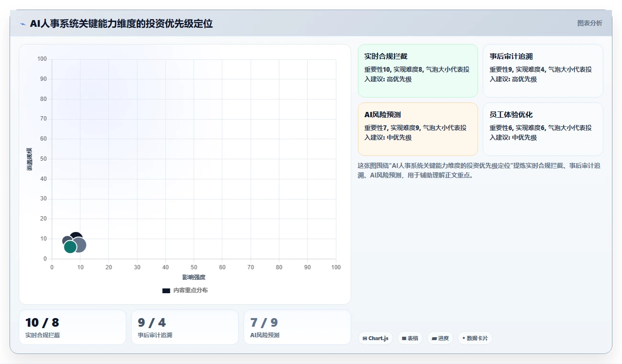Open the 员工体验优化 card title
This screenshot has height=364, width=622.
coord(511,115)
